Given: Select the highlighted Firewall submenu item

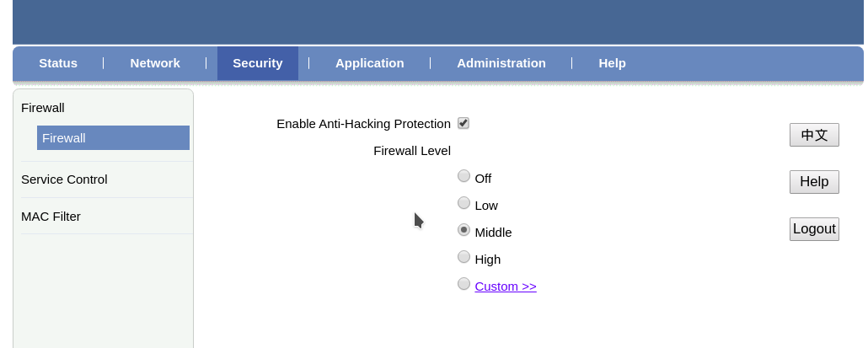Looking at the screenshot, I should 113,138.
